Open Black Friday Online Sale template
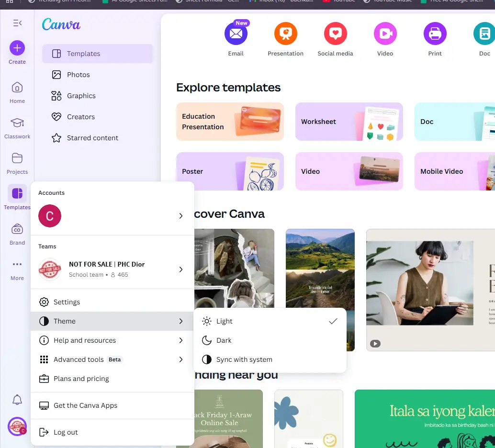 [228, 419]
